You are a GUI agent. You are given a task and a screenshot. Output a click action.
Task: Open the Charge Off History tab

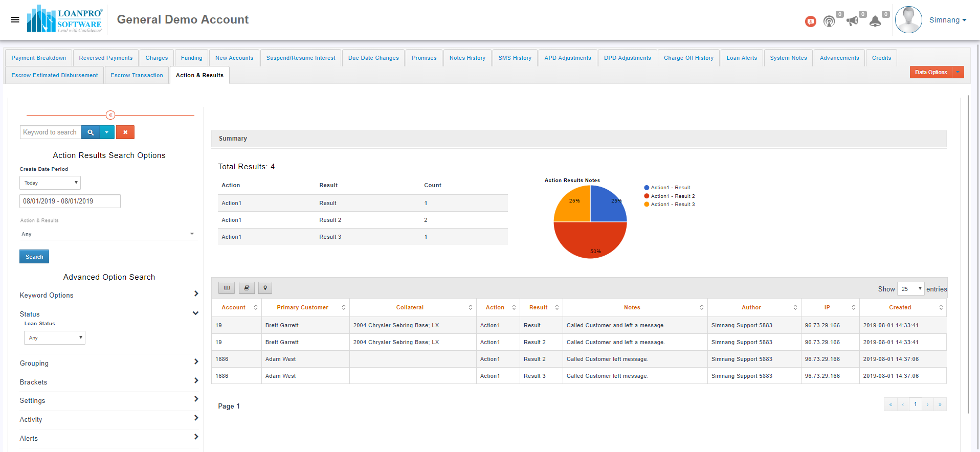(688, 58)
